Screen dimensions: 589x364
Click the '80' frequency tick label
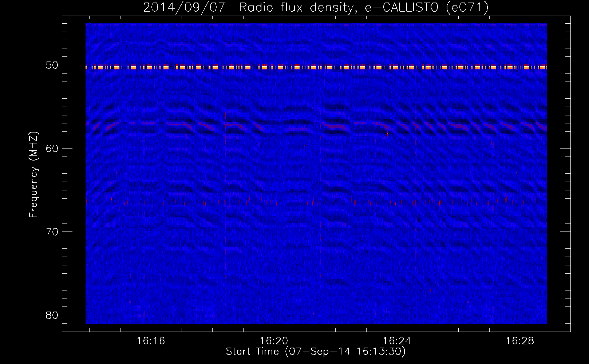point(52,315)
